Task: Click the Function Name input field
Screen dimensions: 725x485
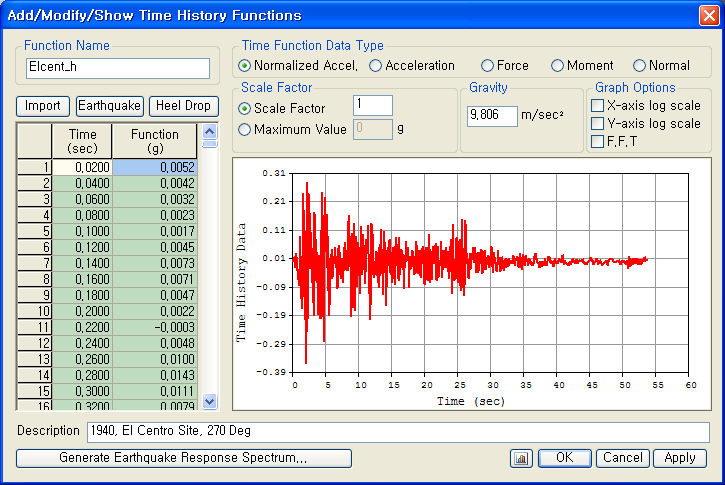Action: tap(118, 68)
